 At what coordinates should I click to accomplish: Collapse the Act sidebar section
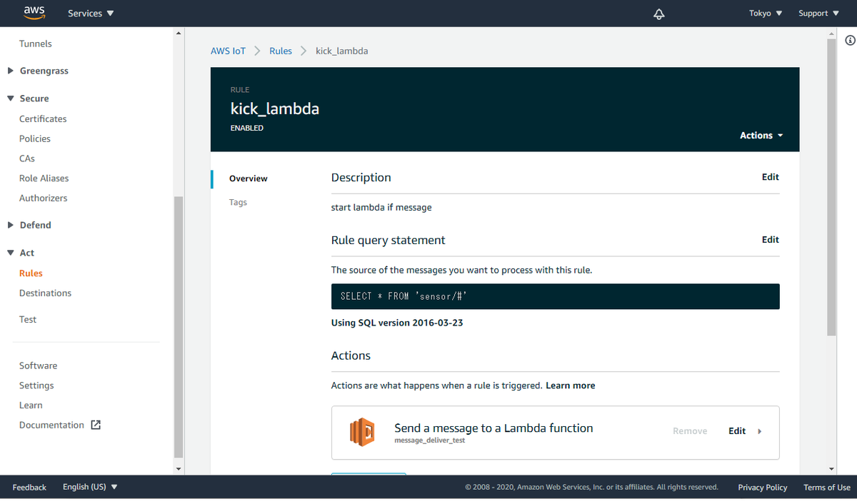point(11,253)
